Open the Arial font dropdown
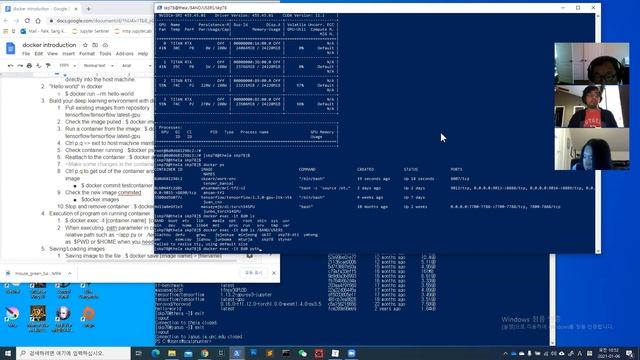 (136, 65)
